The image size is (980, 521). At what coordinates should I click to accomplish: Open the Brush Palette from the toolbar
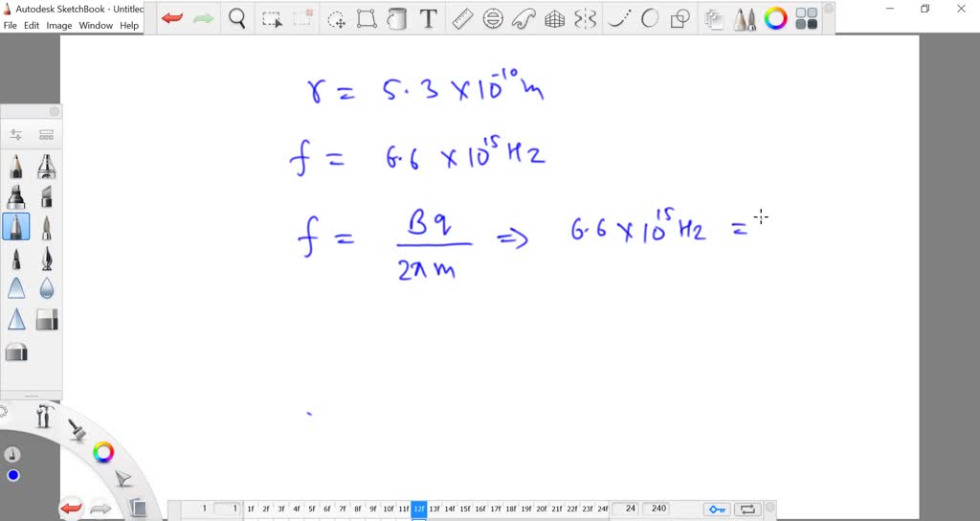point(745,19)
